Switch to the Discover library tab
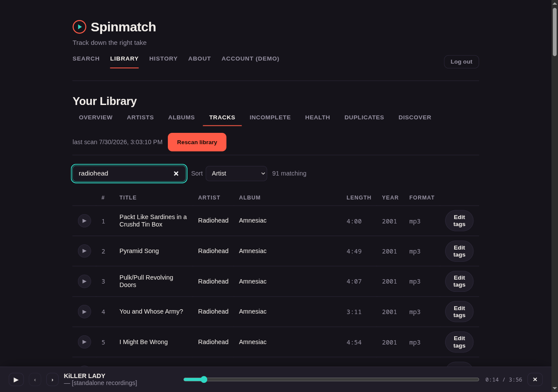Image resolution: width=558 pixels, height=392 pixels. pos(415,118)
